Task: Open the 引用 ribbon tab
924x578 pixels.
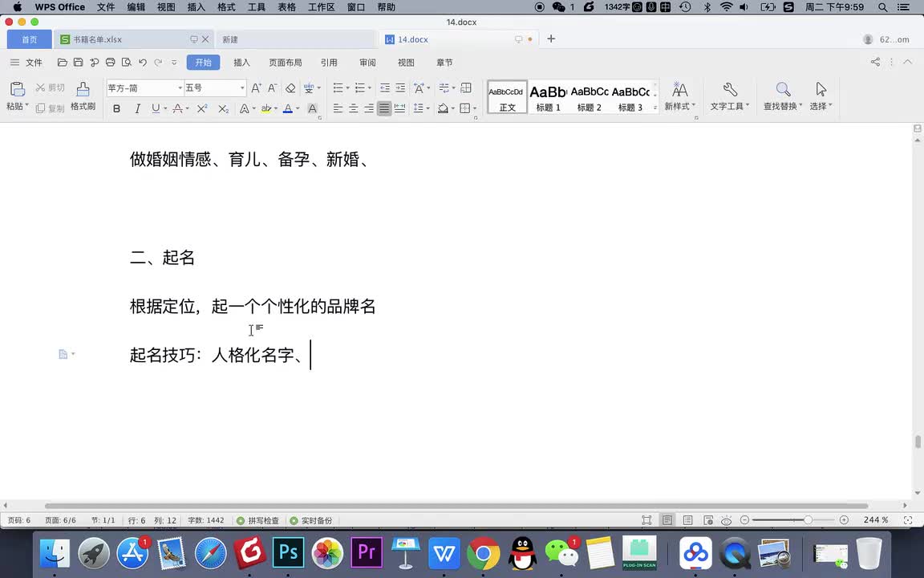Action: [x=329, y=63]
